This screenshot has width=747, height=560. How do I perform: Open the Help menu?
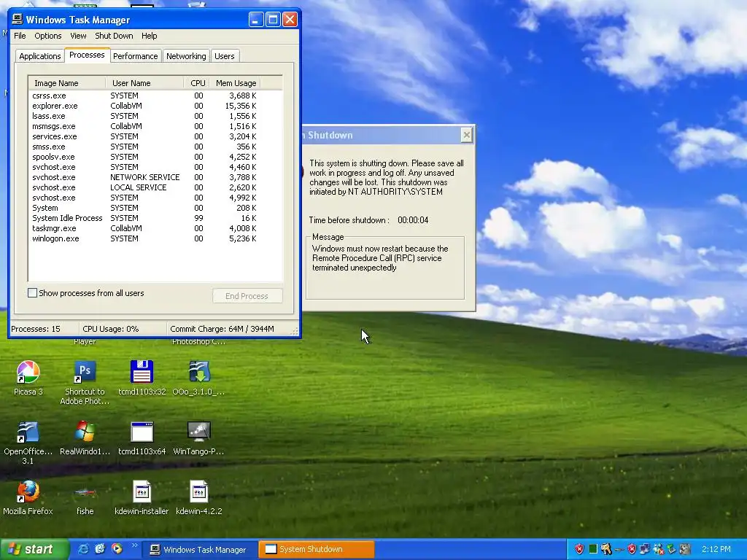149,36
